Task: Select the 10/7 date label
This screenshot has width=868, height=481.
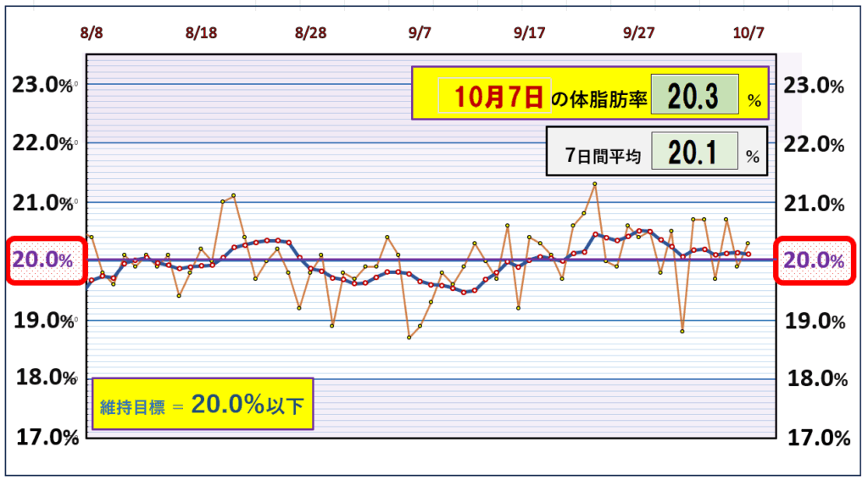Action: click(x=748, y=33)
